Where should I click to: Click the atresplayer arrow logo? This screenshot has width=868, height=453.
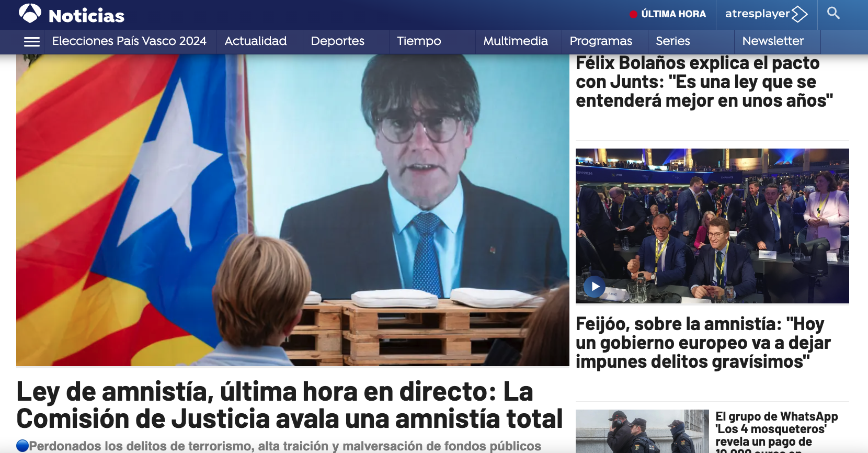coord(800,14)
